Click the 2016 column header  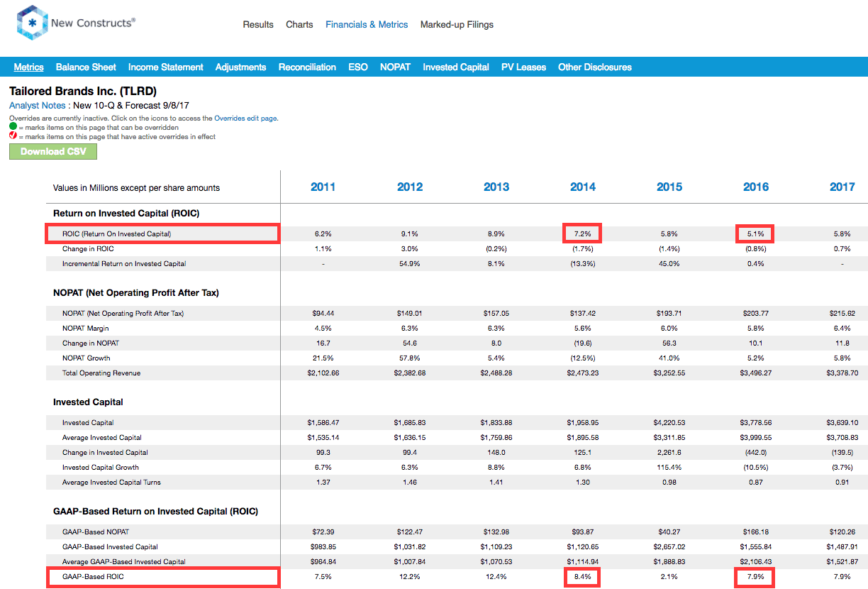pos(756,187)
